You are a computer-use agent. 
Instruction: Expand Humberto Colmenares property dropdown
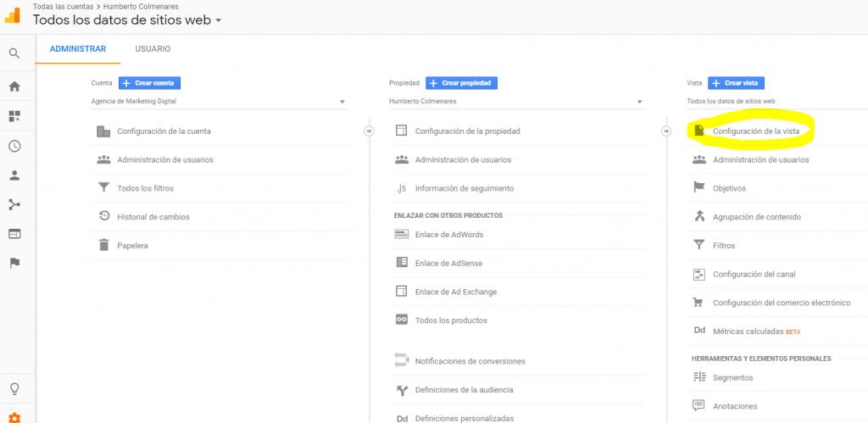pos(516,102)
